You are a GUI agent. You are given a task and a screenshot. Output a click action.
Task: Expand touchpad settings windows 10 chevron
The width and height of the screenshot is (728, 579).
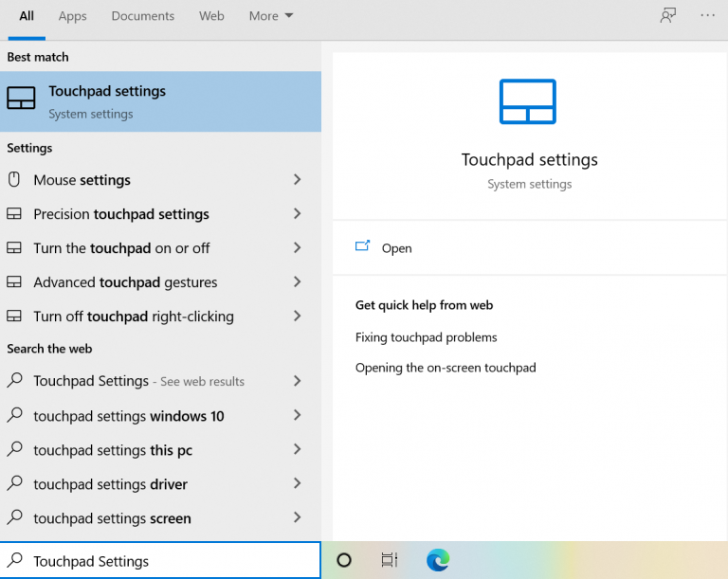pos(297,415)
